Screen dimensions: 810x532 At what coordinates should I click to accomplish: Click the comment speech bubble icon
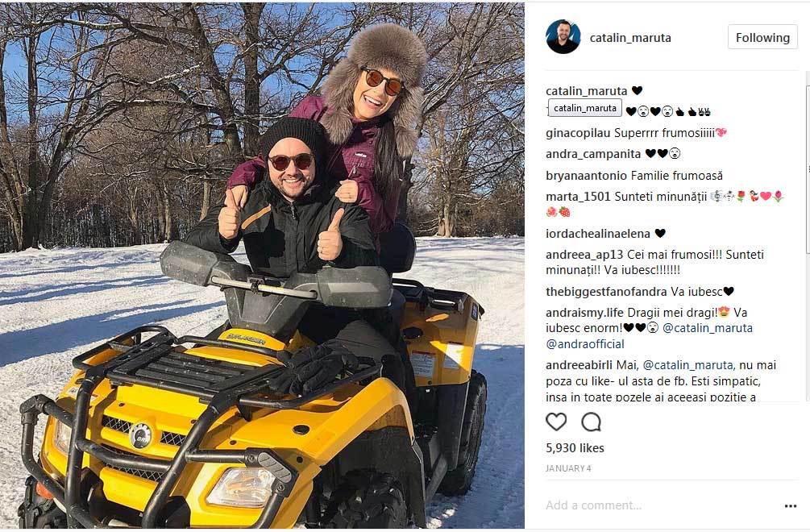pyautogui.click(x=591, y=422)
